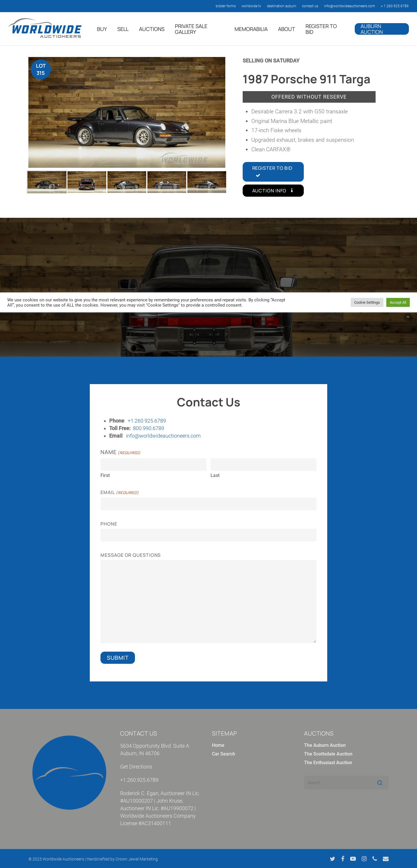Focus the Phone input field
This screenshot has width=417, height=868.
point(208,535)
